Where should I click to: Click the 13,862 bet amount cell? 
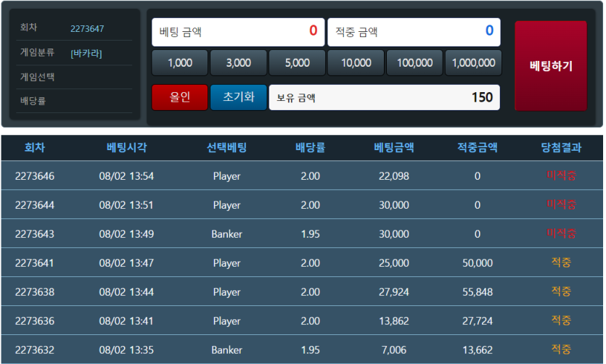point(394,320)
